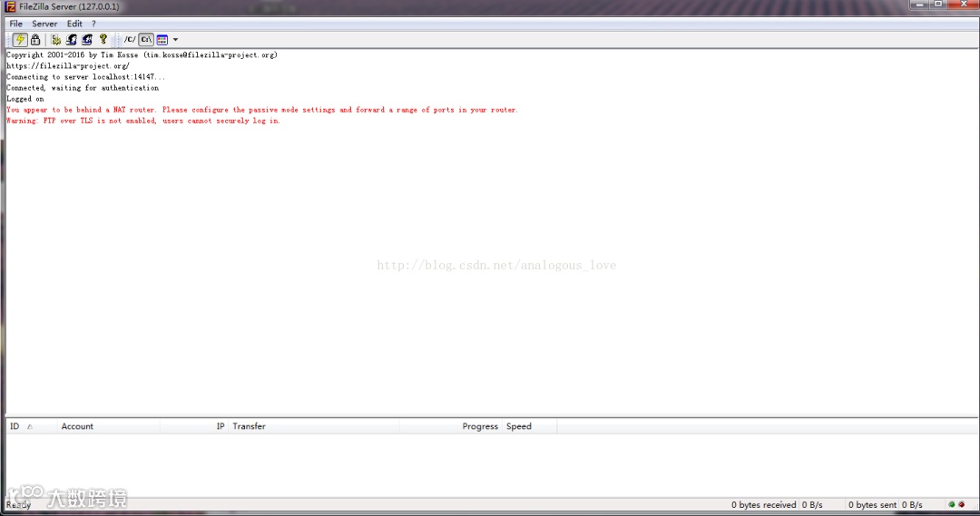
Task: Click the green receive indicator light
Action: pos(951,504)
